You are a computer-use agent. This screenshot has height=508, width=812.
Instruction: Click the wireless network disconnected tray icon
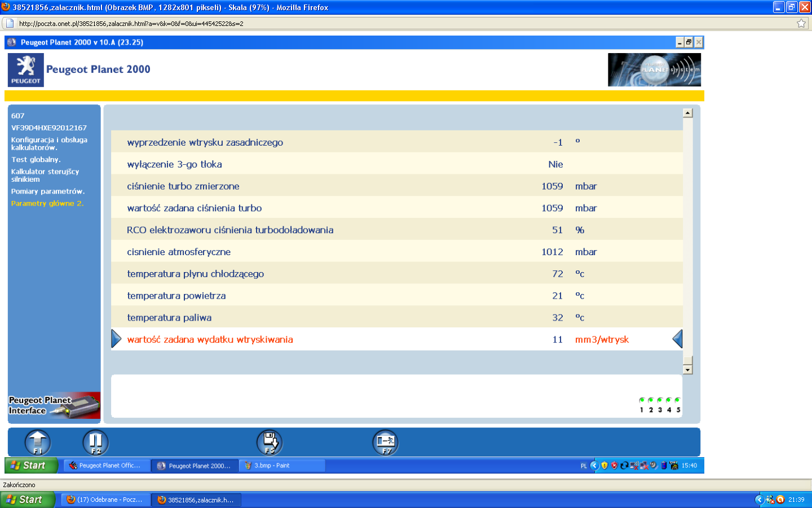[x=634, y=466]
